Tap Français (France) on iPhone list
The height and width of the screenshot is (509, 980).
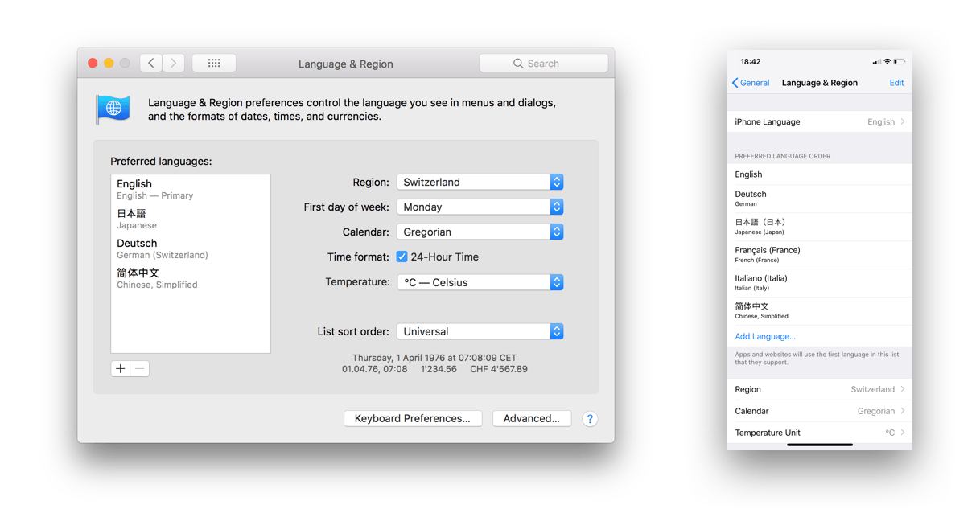(x=820, y=255)
